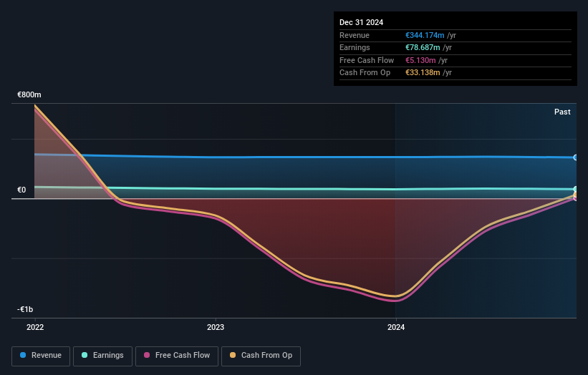
Task: Click the €800m y-axis label
Action: (29, 94)
